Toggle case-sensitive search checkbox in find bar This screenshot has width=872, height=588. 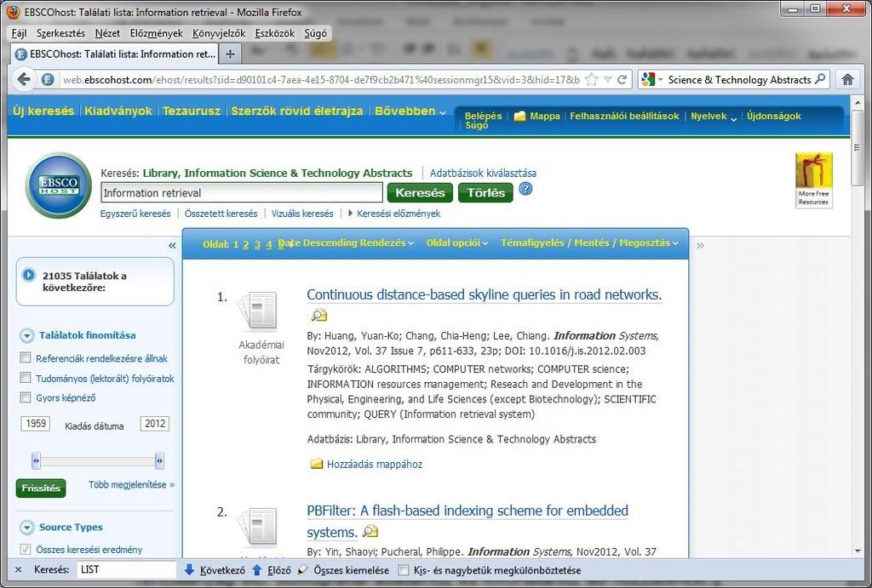[x=404, y=569]
